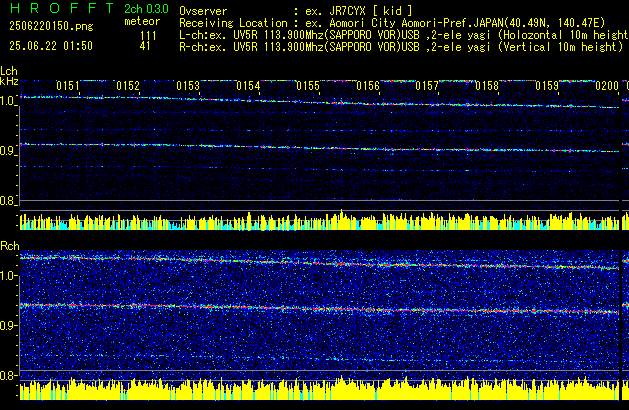This screenshot has width=629, height=410.
Task: Click the 0.9 tick on Lch axis
Action: (x=8, y=151)
